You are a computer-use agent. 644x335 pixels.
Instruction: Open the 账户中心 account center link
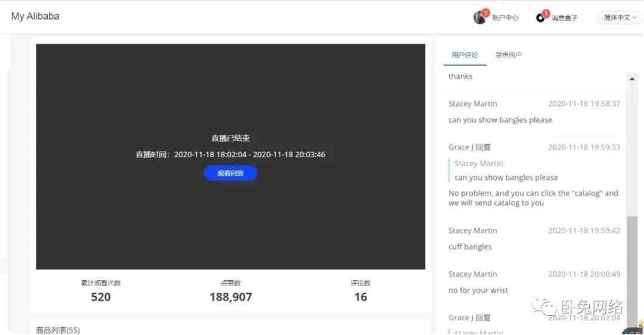[x=505, y=18]
